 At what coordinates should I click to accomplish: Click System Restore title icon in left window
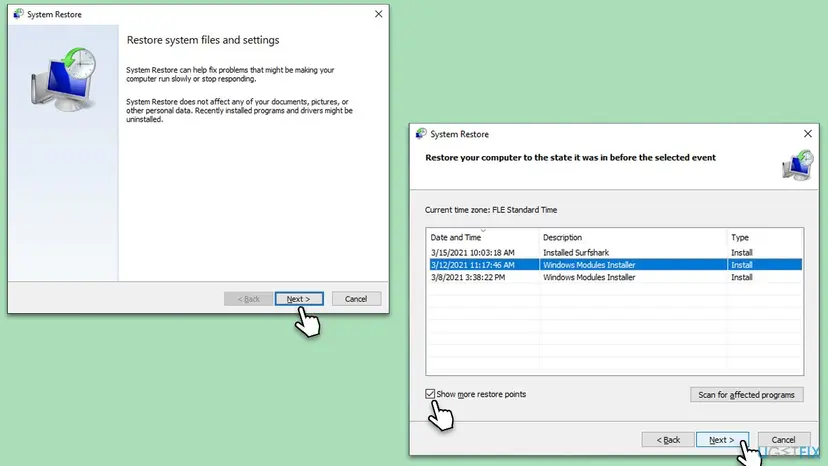[18, 14]
